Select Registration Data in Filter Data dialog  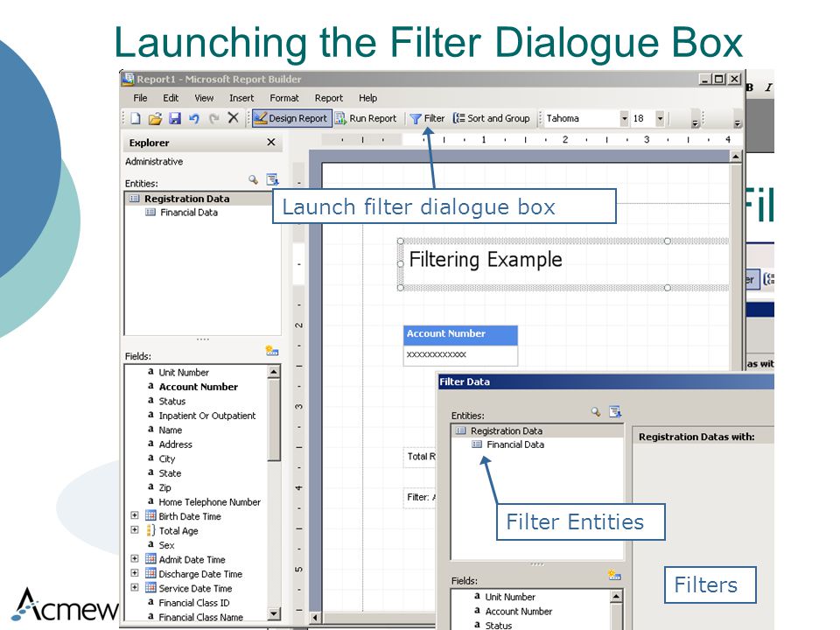pyautogui.click(x=507, y=430)
